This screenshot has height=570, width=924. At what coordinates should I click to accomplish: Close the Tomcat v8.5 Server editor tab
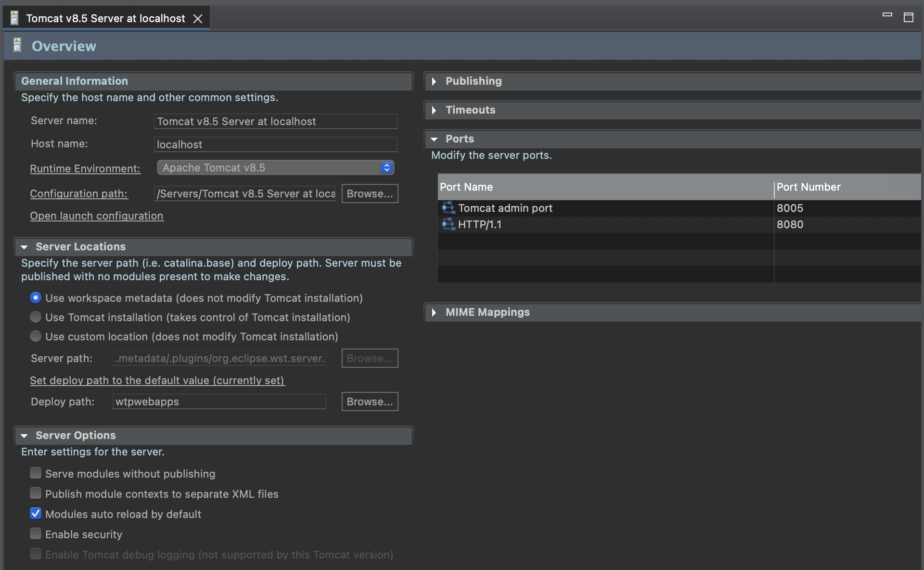[198, 19]
